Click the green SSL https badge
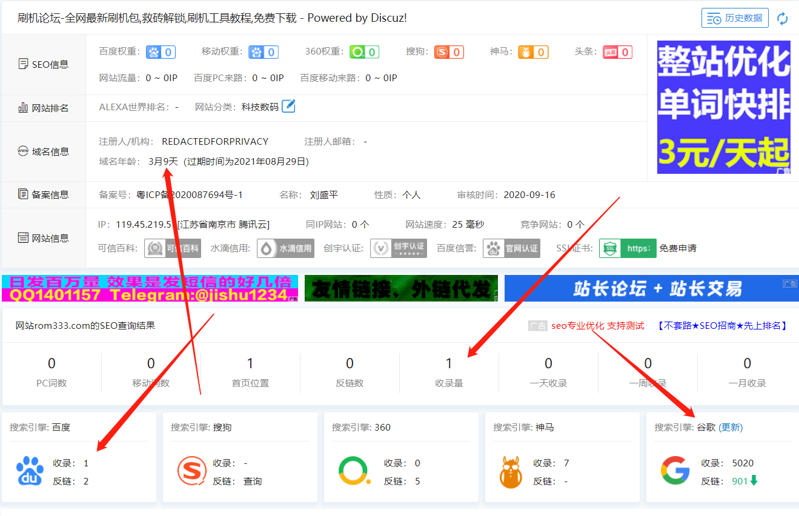Screen dimensions: 799x516 [628, 248]
